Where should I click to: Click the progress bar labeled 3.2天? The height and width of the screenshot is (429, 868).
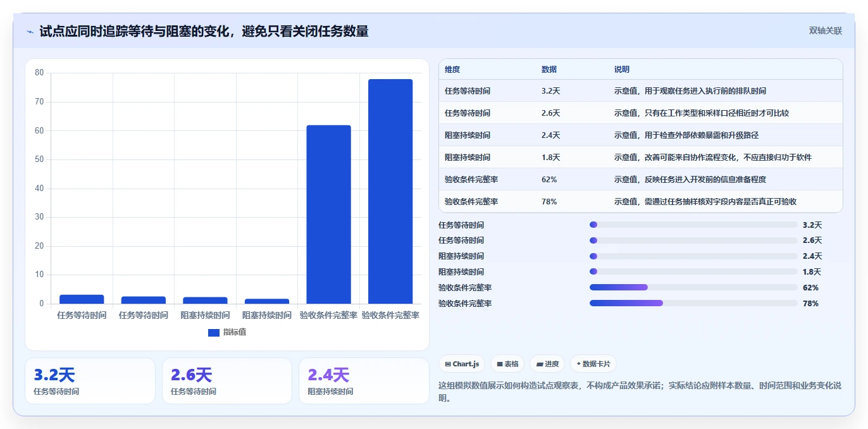(693, 225)
